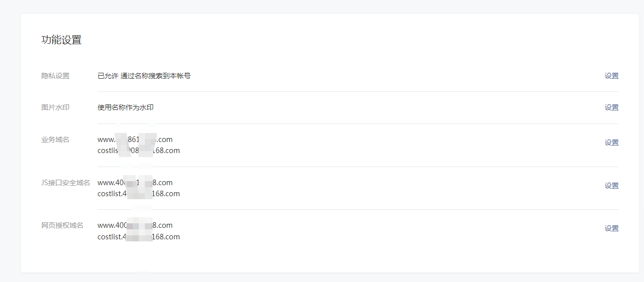644x282 pixels.
Task: Click the costlist domain under 业务域名
Action: tap(138, 151)
